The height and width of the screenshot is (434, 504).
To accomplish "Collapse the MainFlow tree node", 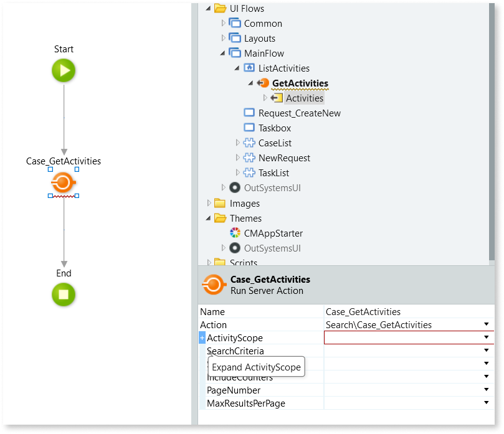I will [222, 53].
